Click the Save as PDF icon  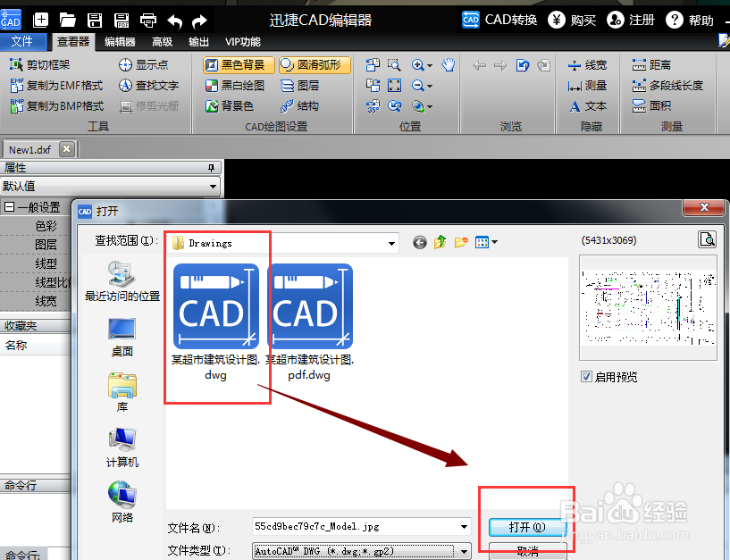pyautogui.click(x=122, y=20)
